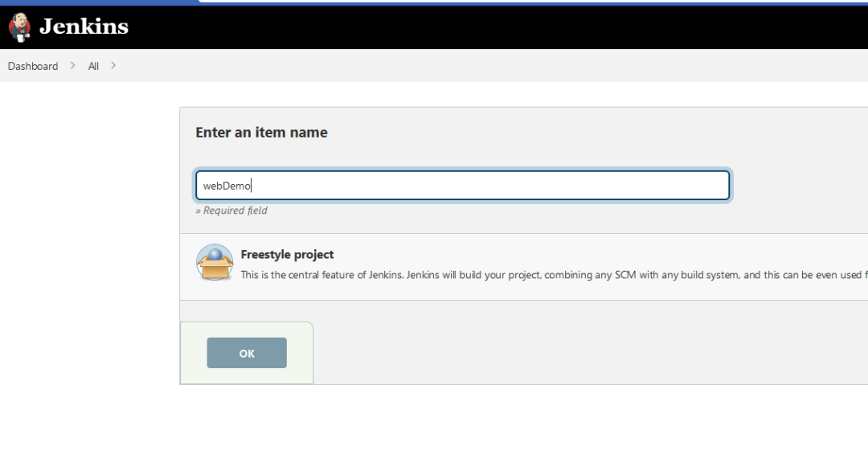Click the pale green panel around OK
Viewport: 868px width, 451px height.
pyautogui.click(x=299, y=353)
